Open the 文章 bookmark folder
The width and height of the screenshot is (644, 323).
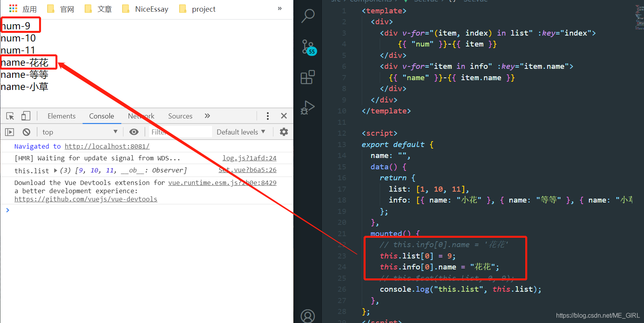tap(98, 9)
